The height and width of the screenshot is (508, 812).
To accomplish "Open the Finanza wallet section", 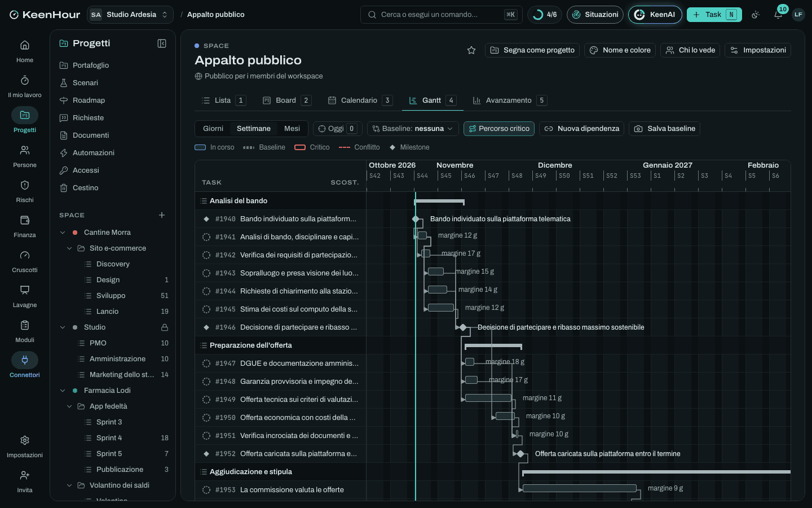I will click(x=25, y=226).
